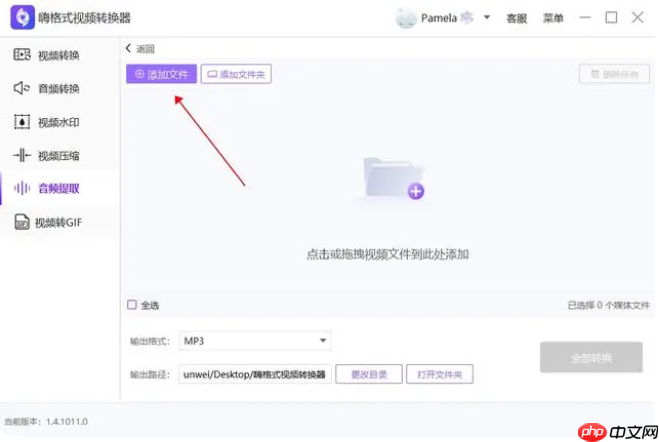Screen dimensions: 659x442
Task: Click the 已选择 0 个媒体文件 status text
Action: coord(609,305)
